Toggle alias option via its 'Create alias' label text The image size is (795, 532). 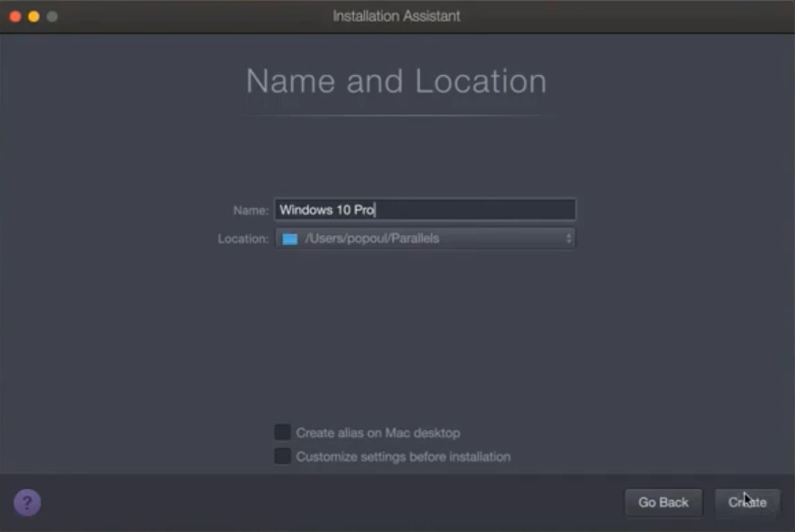[378, 432]
